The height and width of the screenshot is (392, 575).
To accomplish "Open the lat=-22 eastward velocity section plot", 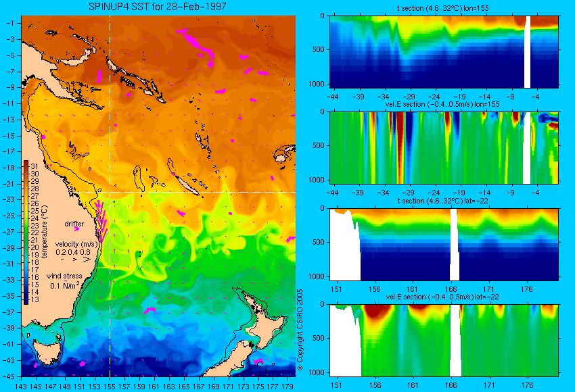I will [x=444, y=341].
